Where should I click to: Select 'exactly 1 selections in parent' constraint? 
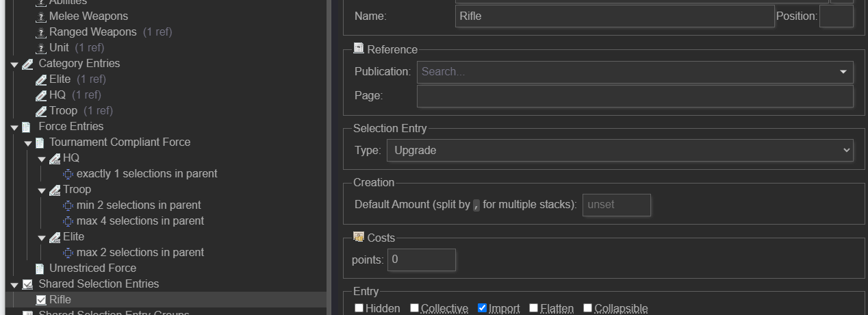click(x=146, y=173)
